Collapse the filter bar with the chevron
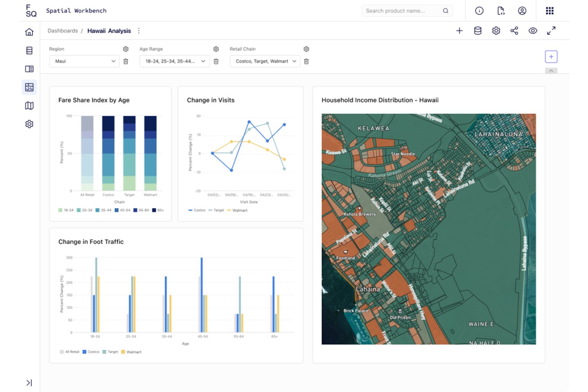Viewport: 588px width, 392px height. (551, 71)
